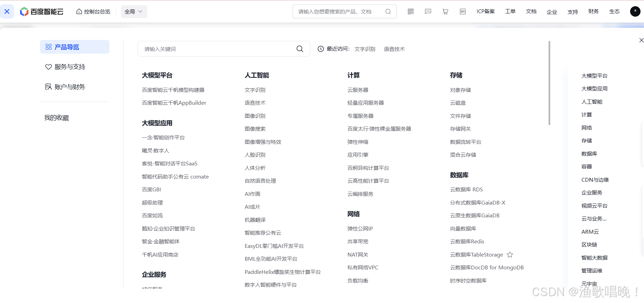Close the product panel with the X
Screen dimensions: 644x303
[x=641, y=40]
